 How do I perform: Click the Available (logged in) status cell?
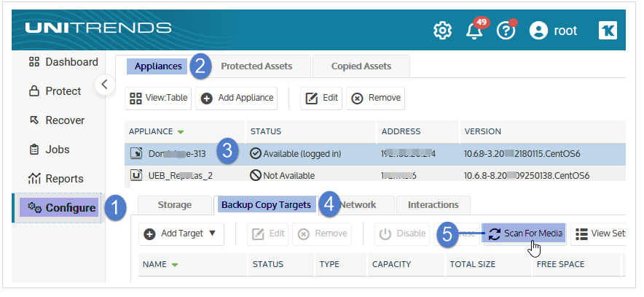[x=295, y=154]
